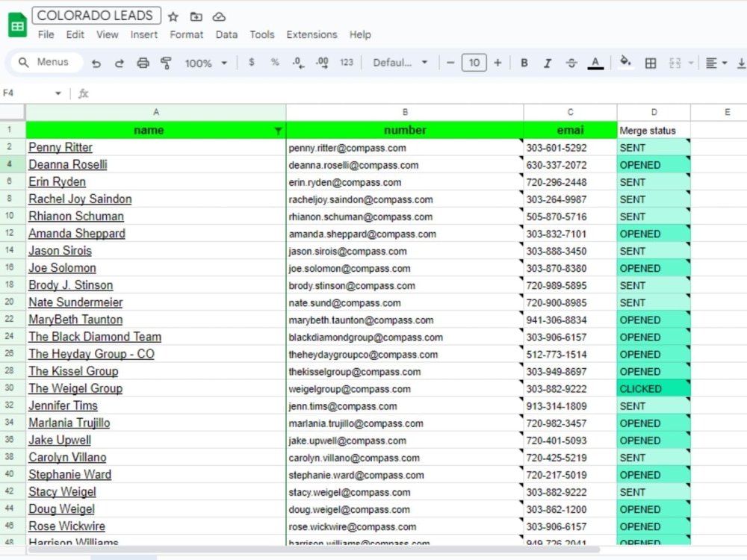
Task: Toggle bold formatting
Action: click(524, 63)
